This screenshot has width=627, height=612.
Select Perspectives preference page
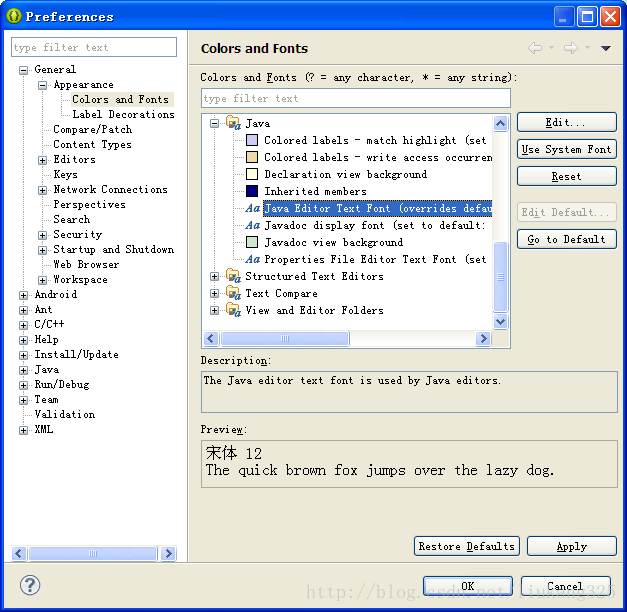[90, 204]
